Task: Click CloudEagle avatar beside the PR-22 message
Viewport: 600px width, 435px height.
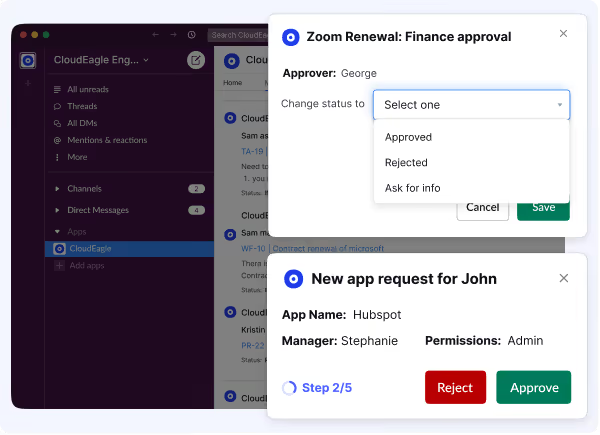Action: tap(230, 312)
